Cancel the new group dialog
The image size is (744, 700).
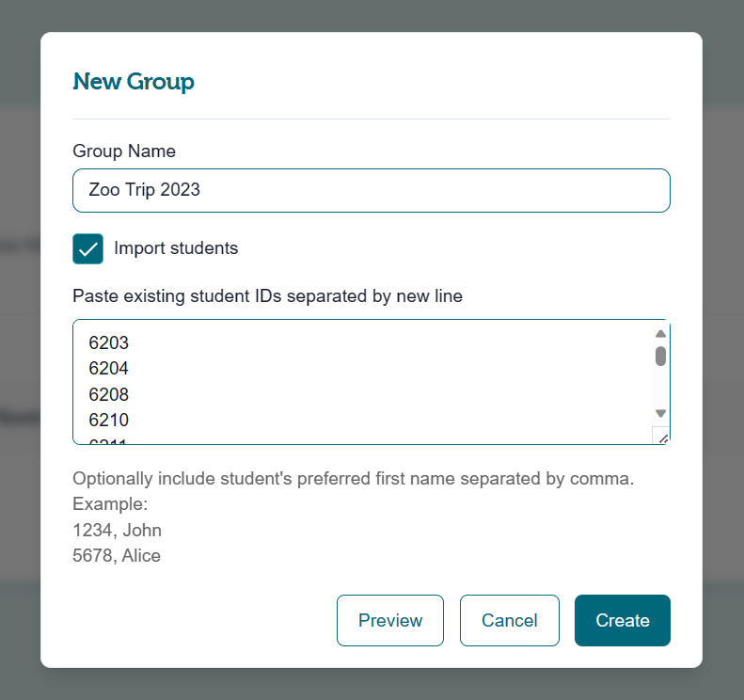(x=509, y=620)
